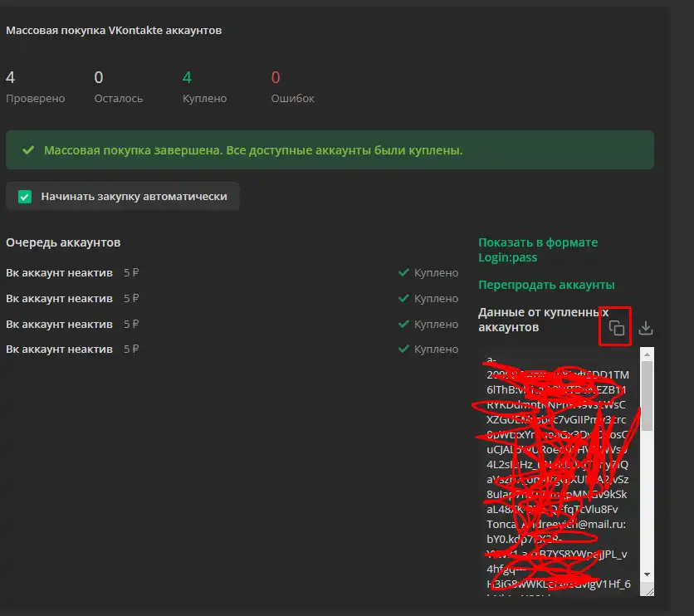Click the green checkmark of the fourth Куплено row

(403, 350)
